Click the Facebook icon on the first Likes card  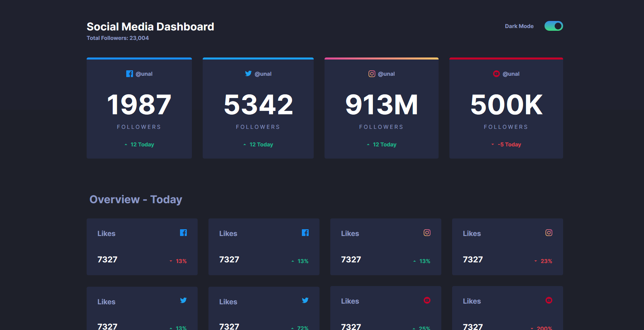(184, 233)
